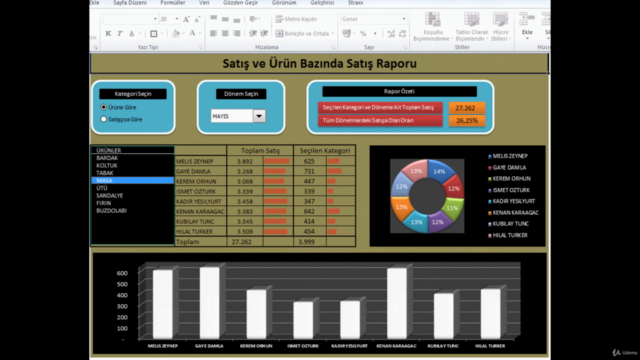Click the 26,25% ratio value
This screenshot has height=360, width=640.
467,120
